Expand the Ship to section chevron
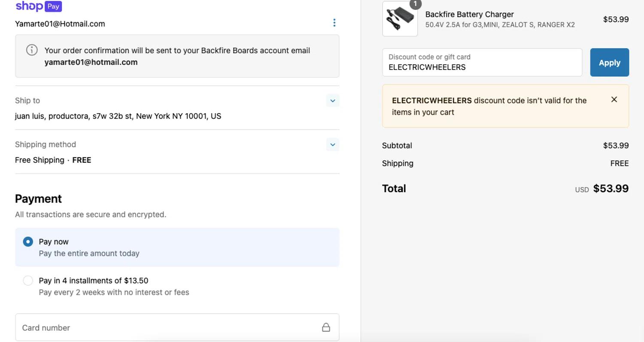The height and width of the screenshot is (342, 644). pyautogui.click(x=332, y=101)
